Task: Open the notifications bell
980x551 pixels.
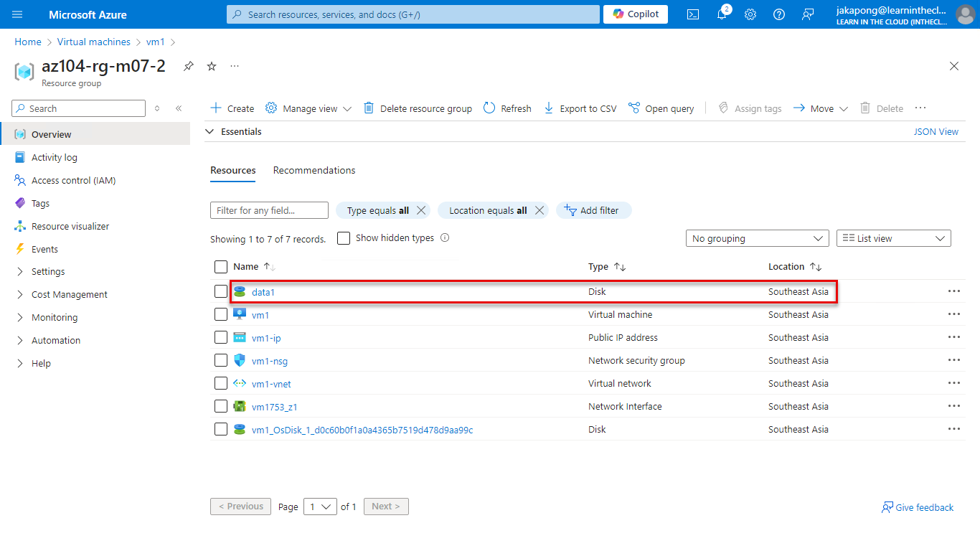Action: (722, 14)
